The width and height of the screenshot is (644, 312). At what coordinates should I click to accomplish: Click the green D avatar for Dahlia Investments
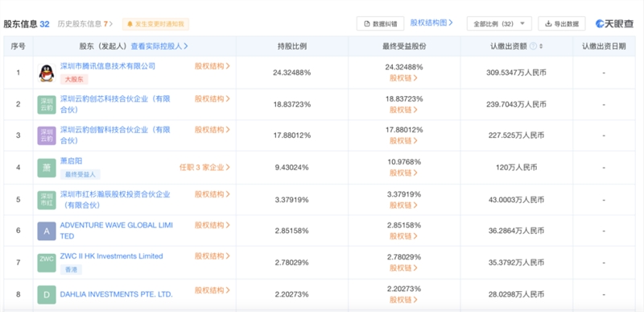tap(47, 295)
